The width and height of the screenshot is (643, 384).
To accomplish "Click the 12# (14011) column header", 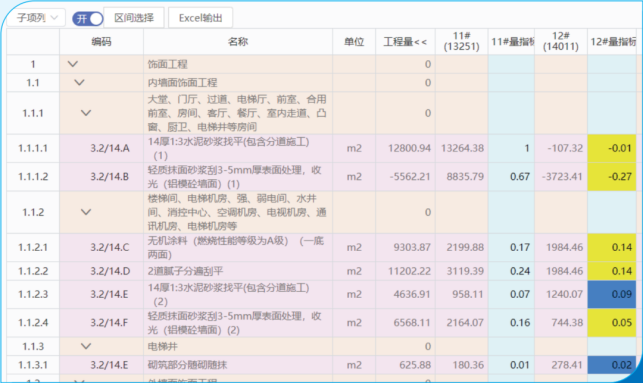I will click(561, 41).
